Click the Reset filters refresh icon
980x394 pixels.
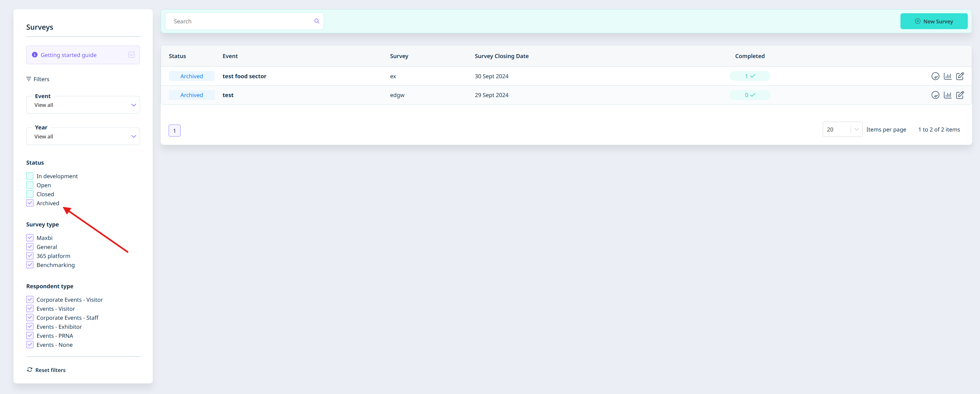(30, 370)
